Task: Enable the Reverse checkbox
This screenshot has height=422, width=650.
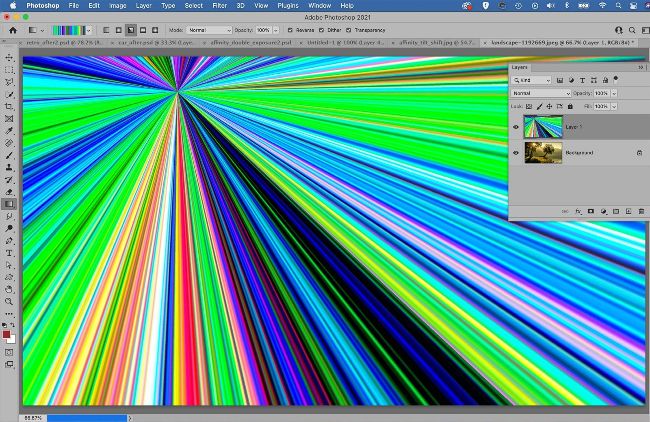Action: [290, 30]
